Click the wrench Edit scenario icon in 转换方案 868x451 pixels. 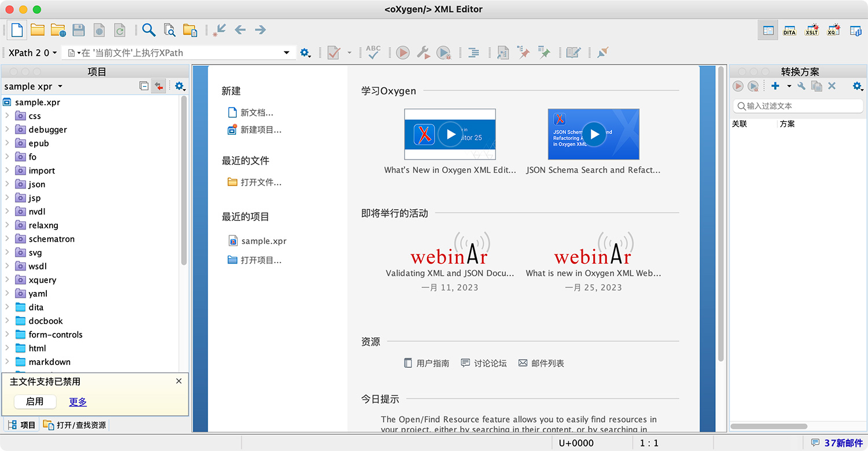tap(801, 86)
